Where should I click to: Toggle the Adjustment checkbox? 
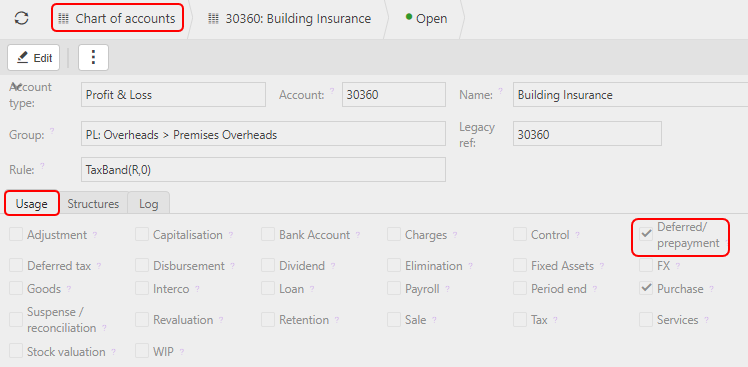pyautogui.click(x=16, y=234)
